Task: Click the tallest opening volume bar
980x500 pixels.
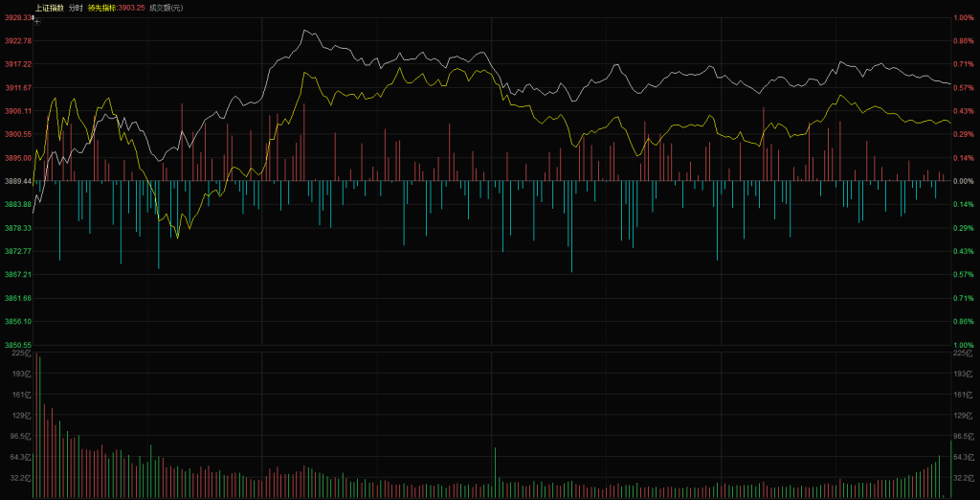Action: 37,426
